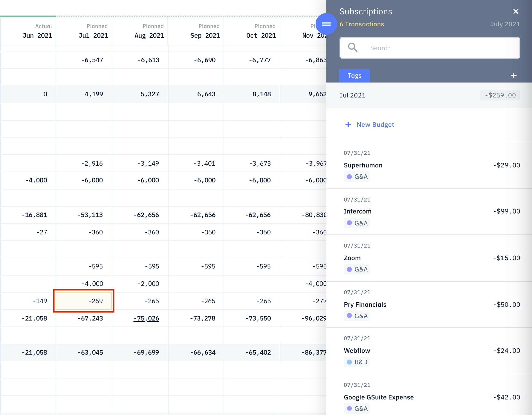
Task: Click the Google GSuite amount -$42.00
Action: click(507, 397)
